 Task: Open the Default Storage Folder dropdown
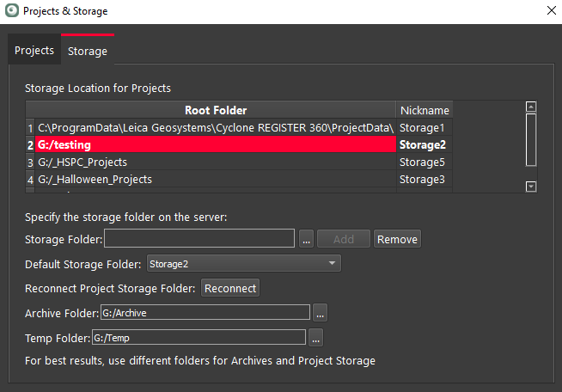point(244,264)
